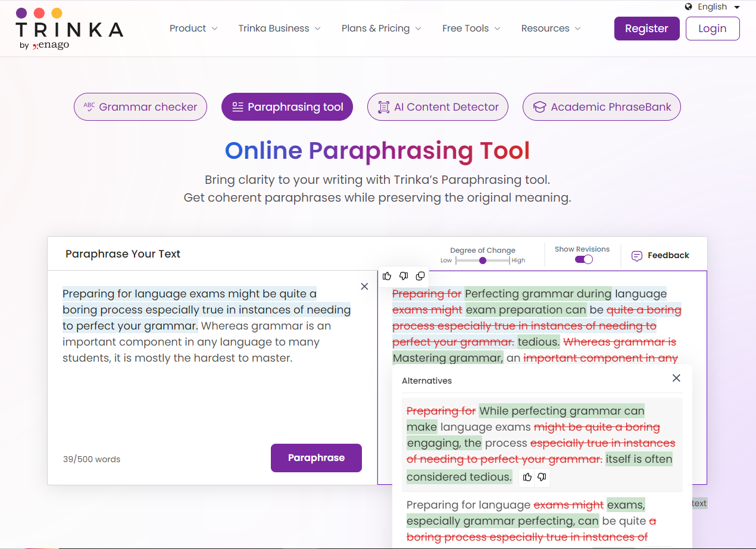Thumbs up the paraphrased output

pyautogui.click(x=388, y=276)
